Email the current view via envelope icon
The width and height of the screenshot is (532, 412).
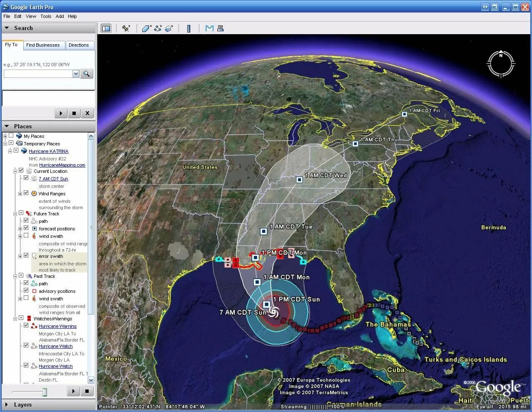click(209, 28)
